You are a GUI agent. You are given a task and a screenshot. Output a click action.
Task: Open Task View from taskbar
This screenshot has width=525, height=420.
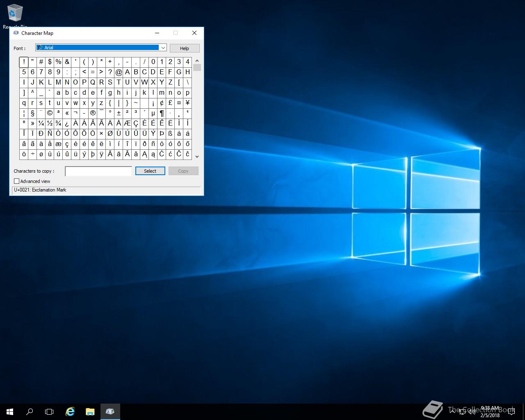[49, 412]
